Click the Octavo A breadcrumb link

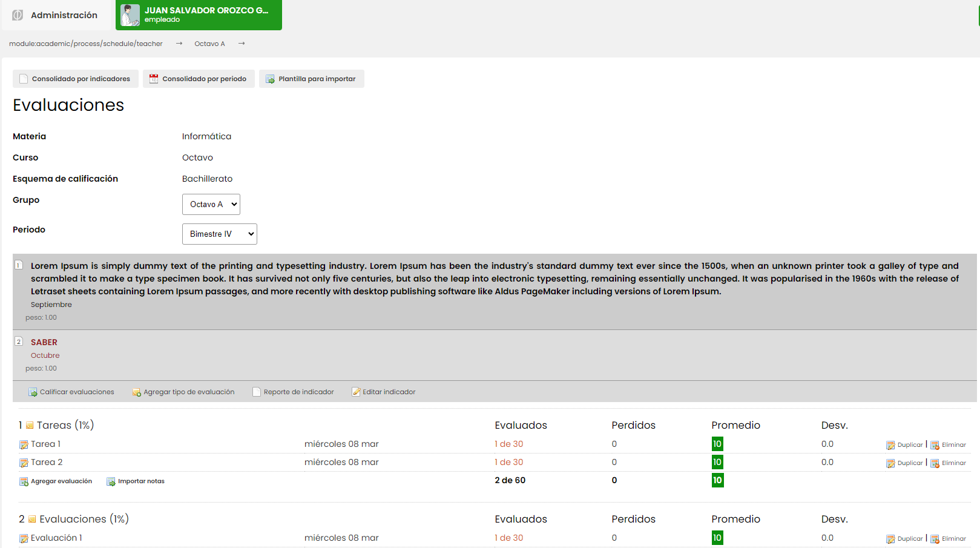[209, 44]
